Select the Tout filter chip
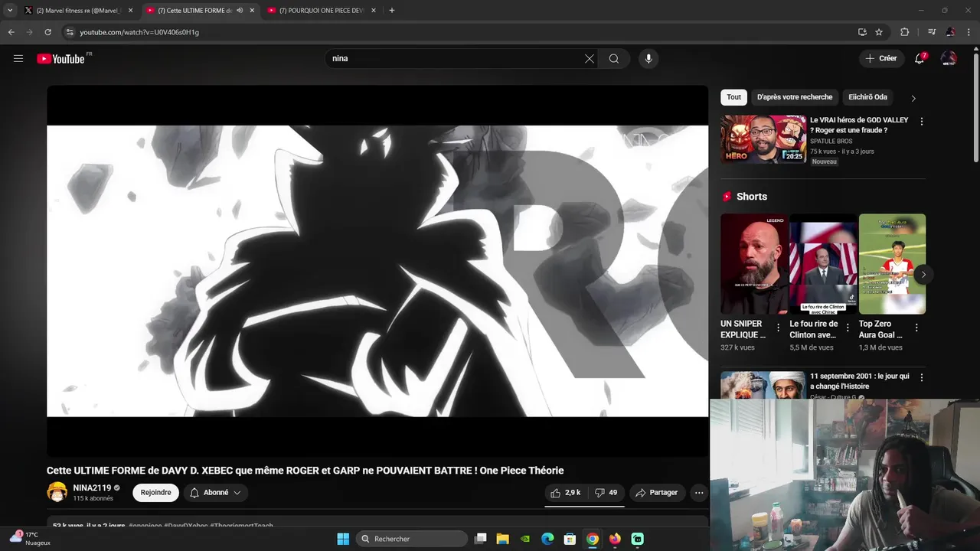The width and height of the screenshot is (980, 551). tap(733, 97)
